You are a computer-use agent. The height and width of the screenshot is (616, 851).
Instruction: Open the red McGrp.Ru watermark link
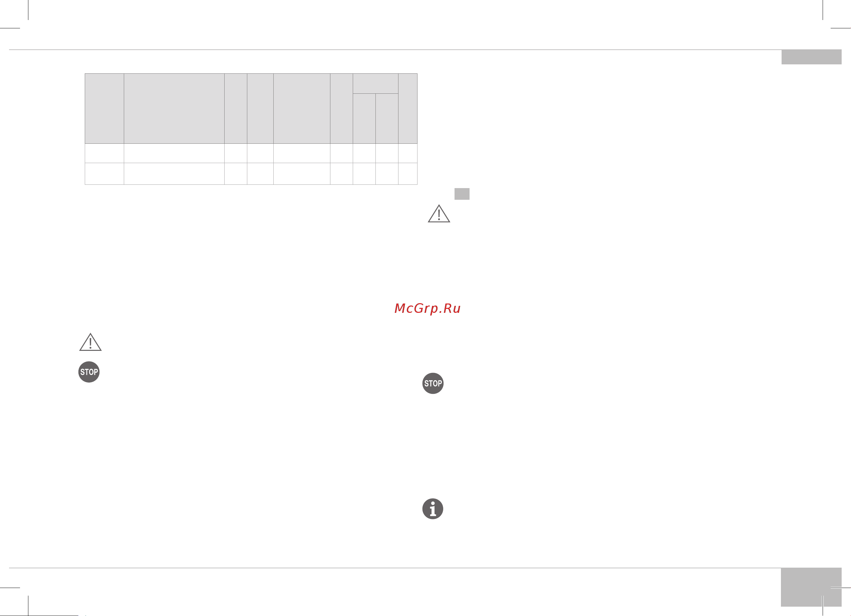tap(428, 309)
